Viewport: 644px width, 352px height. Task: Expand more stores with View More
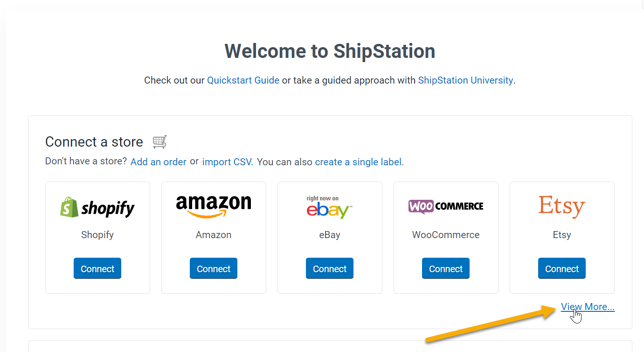[587, 306]
